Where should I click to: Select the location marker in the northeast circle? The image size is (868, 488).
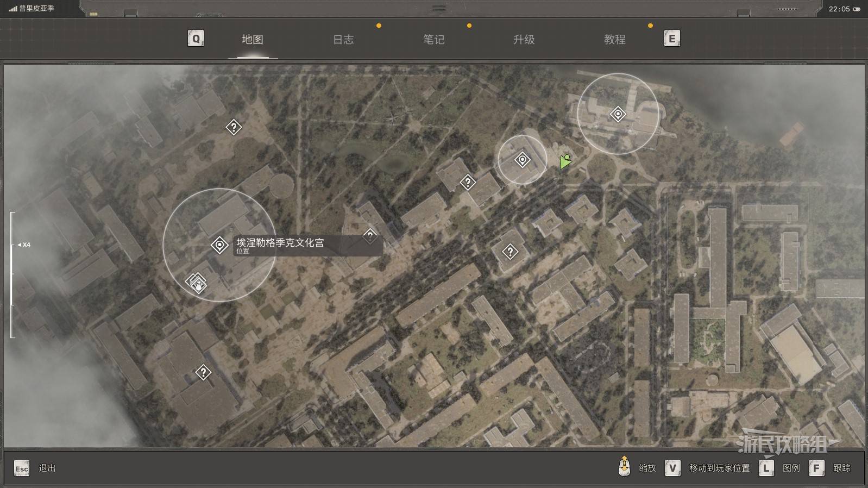(618, 114)
